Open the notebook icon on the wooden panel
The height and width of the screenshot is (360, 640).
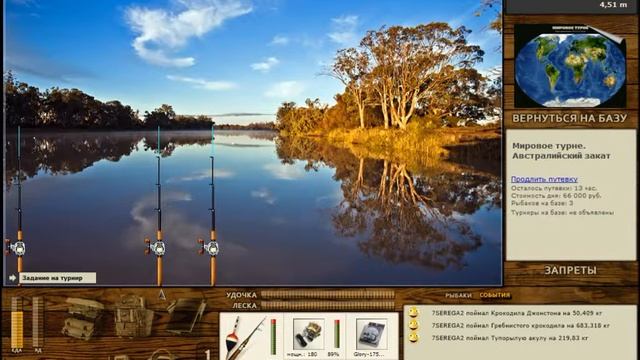pos(186,315)
